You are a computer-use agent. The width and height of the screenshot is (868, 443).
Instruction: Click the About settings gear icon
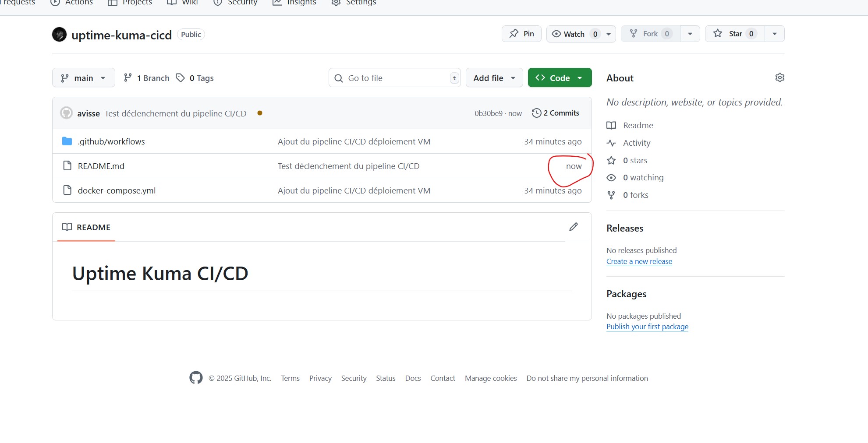[x=779, y=77]
